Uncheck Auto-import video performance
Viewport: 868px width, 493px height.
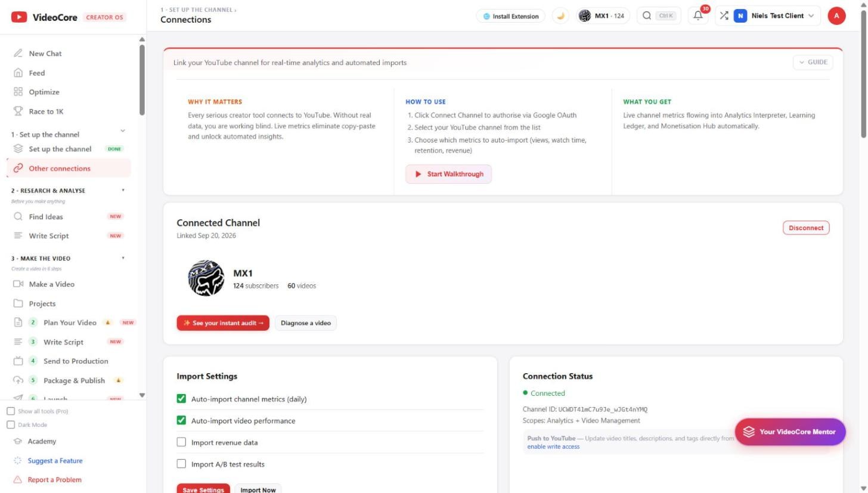coord(182,421)
